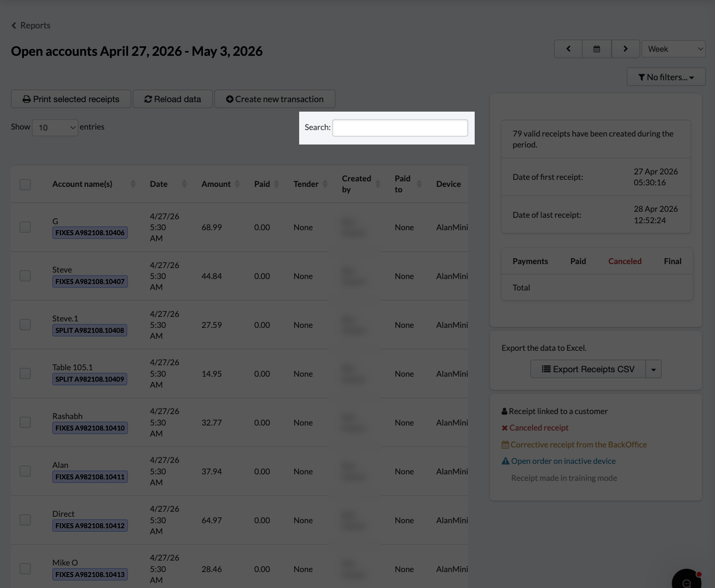Click the plus icon to create new transaction
Image resolution: width=715 pixels, height=588 pixels.
point(230,99)
